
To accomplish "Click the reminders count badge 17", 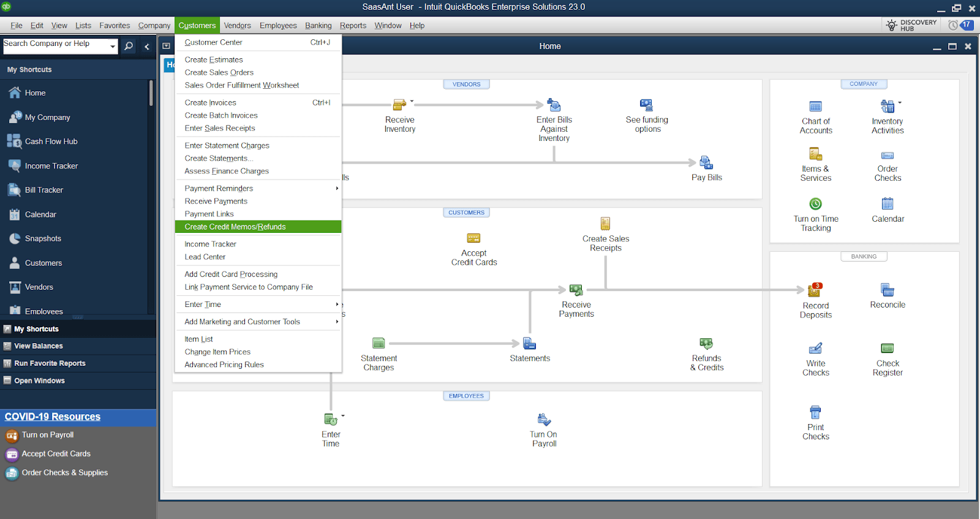I will [x=967, y=25].
